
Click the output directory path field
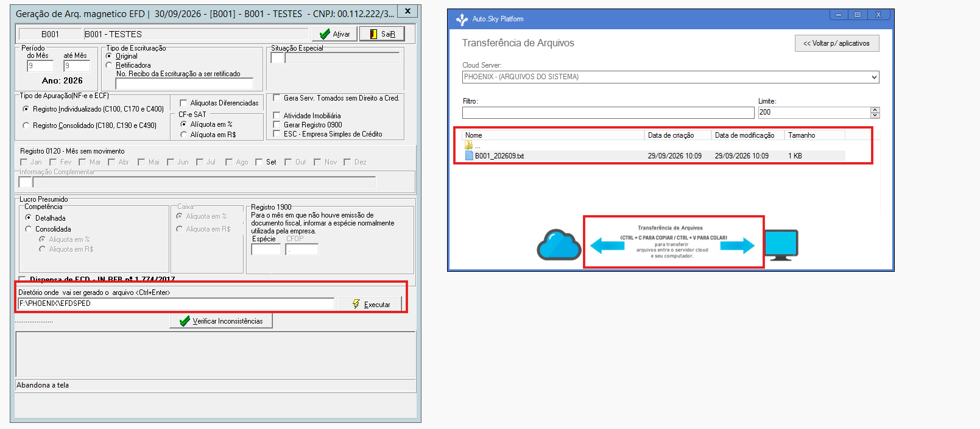pyautogui.click(x=176, y=303)
